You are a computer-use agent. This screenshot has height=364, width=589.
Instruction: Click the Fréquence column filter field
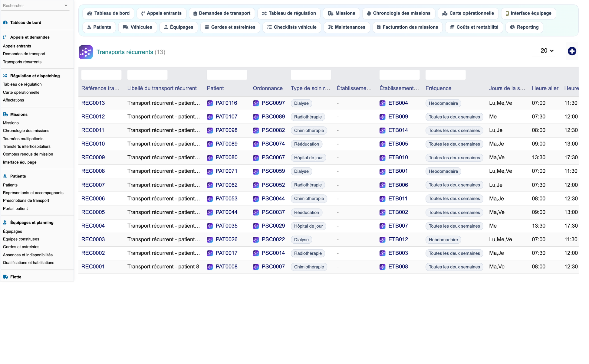click(446, 75)
